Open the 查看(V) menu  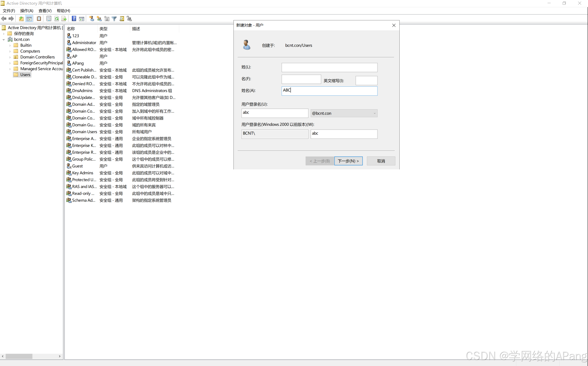(x=45, y=11)
